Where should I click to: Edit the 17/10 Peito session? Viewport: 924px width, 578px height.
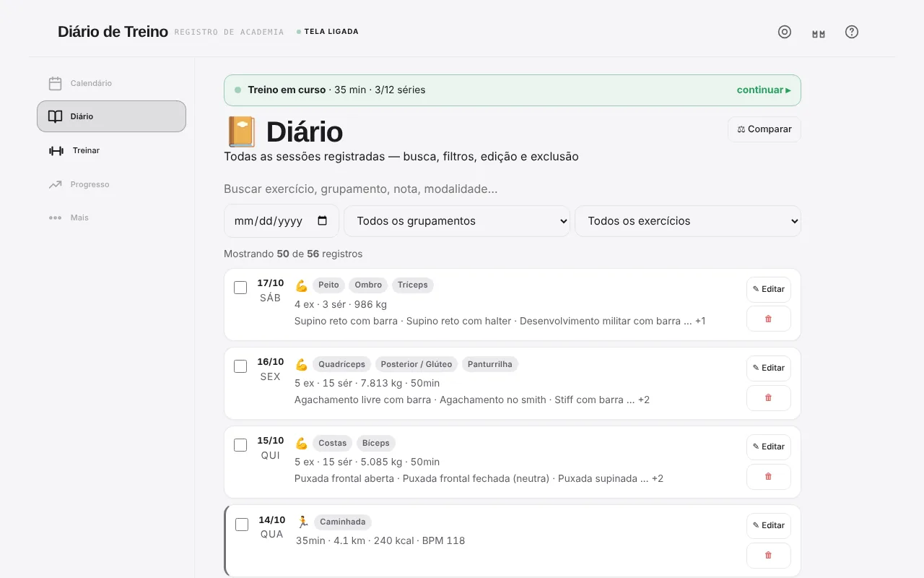click(768, 289)
